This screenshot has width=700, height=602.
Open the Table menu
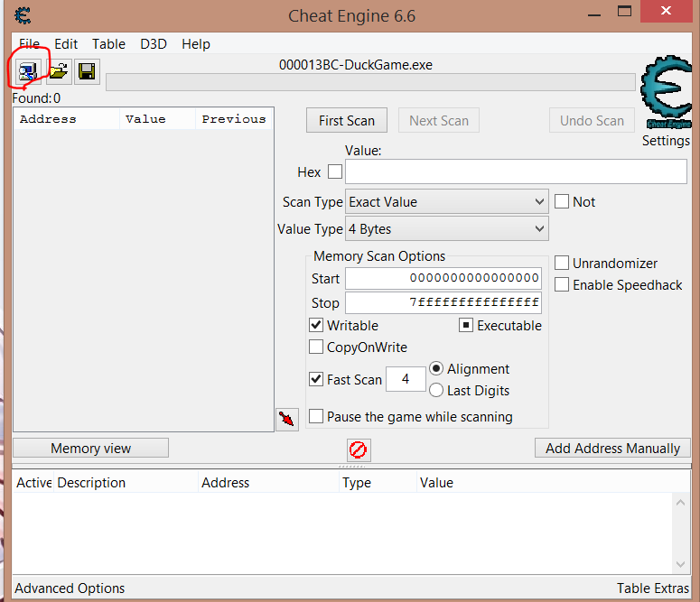(x=109, y=43)
